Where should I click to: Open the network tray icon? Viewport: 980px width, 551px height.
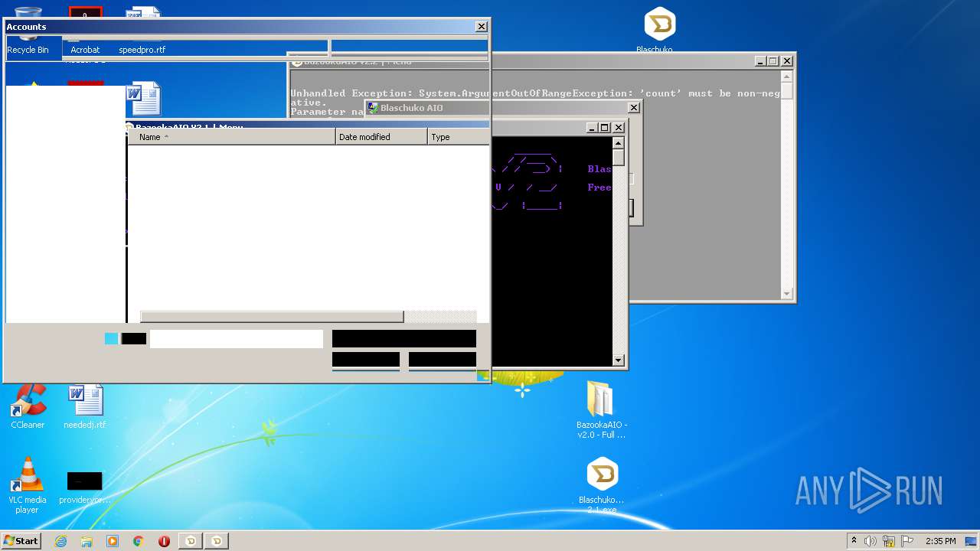(889, 541)
